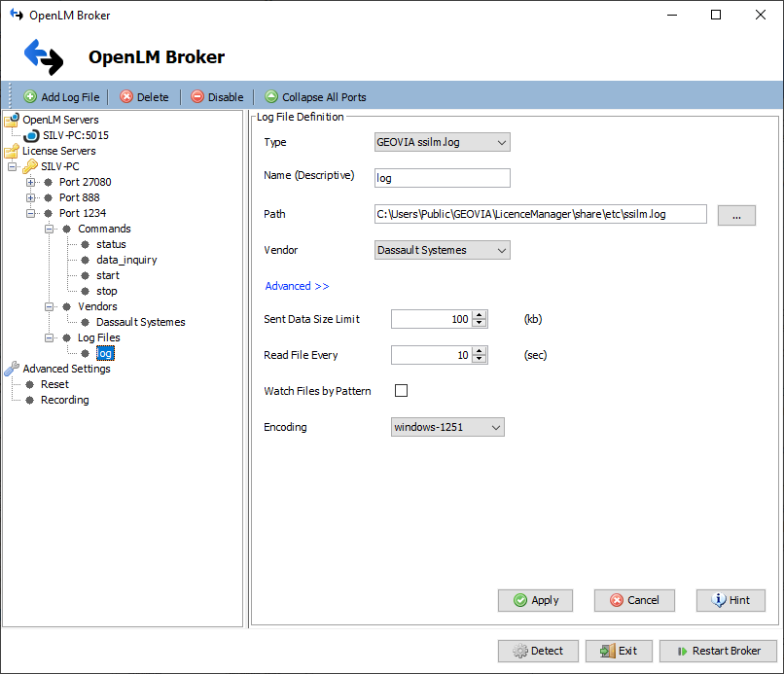The image size is (784, 674).
Task: Select the OpenLM Servers icon in the tree
Action: (x=13, y=119)
